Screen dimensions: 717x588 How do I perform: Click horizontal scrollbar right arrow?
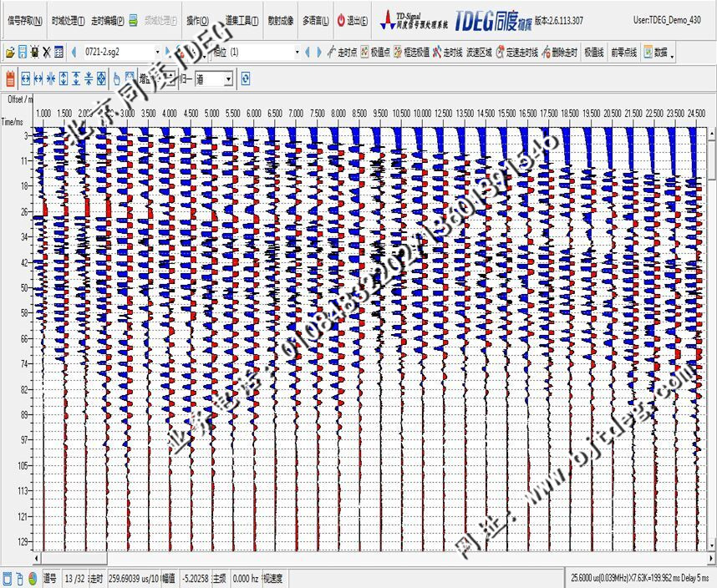(710, 558)
